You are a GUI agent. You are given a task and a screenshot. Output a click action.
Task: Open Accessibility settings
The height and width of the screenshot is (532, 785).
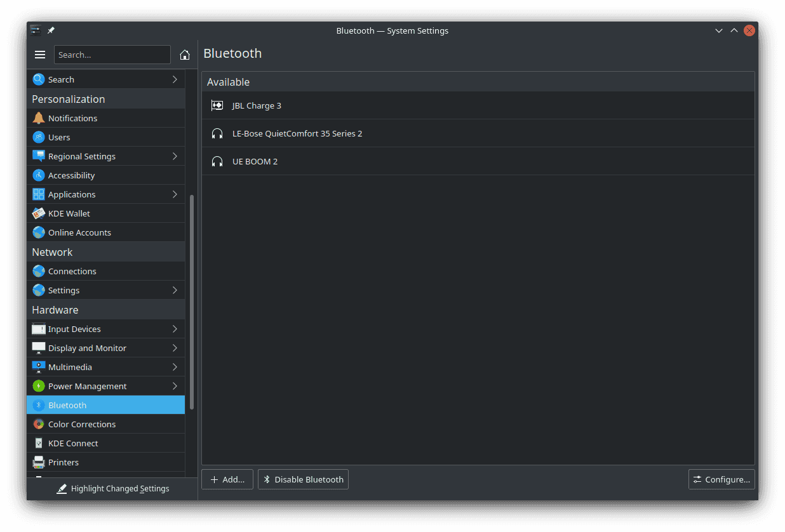(72, 175)
